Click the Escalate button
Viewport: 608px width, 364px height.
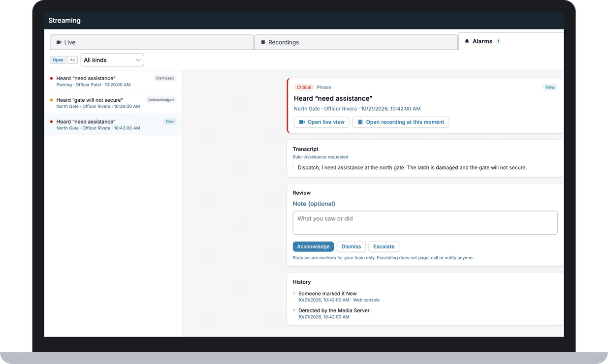384,246
